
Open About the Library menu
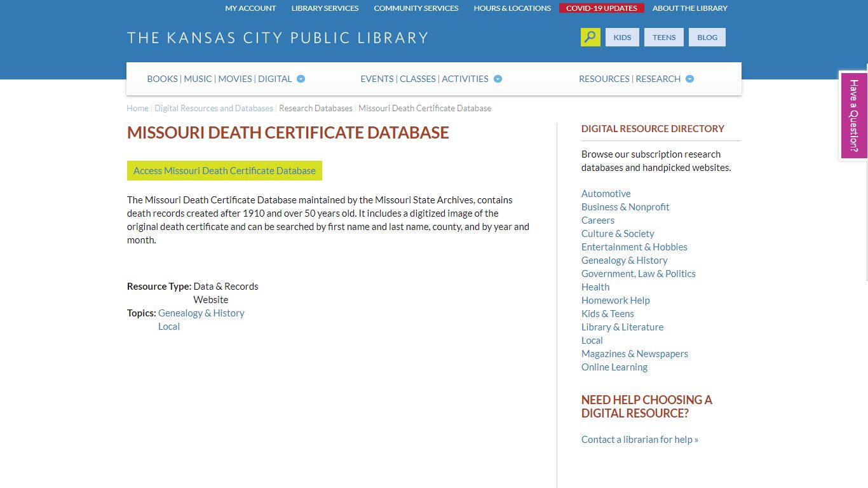(x=690, y=8)
